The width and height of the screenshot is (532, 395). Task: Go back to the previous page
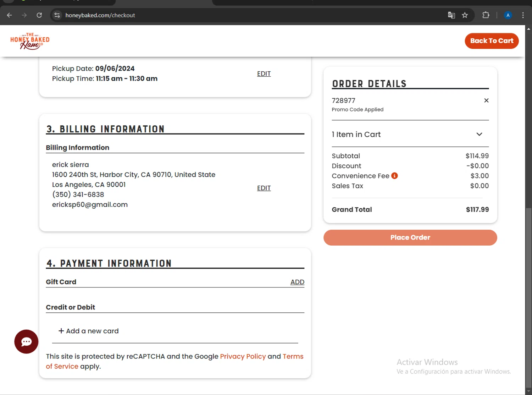tap(10, 15)
